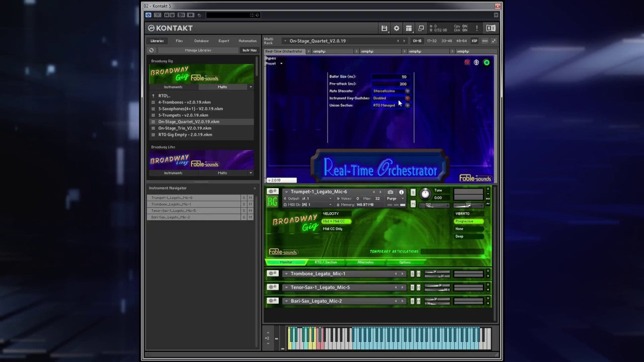Click the camera snapshot icon on Trumpet-1
The image size is (644, 362).
[390, 192]
